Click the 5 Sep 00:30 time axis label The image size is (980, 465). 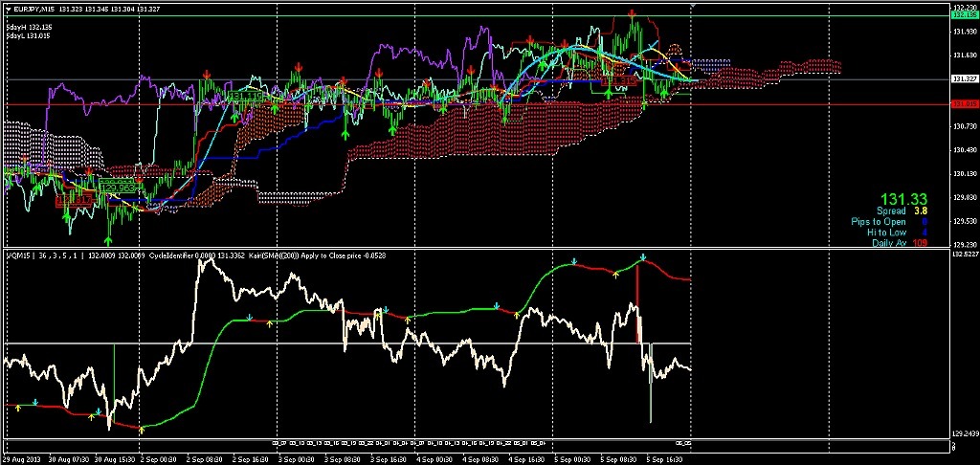pos(574,458)
